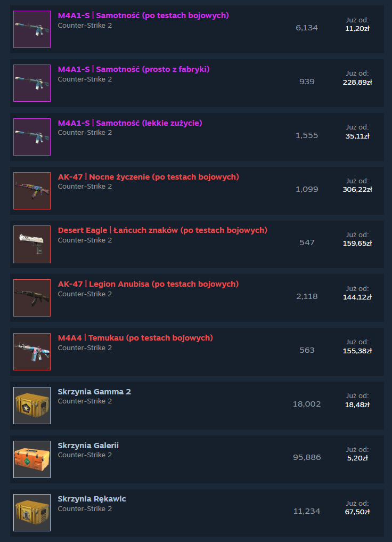The image size is (392, 542).
Task: Open the Desert Eagle Łańcuch znaków title
Action: coord(162,230)
